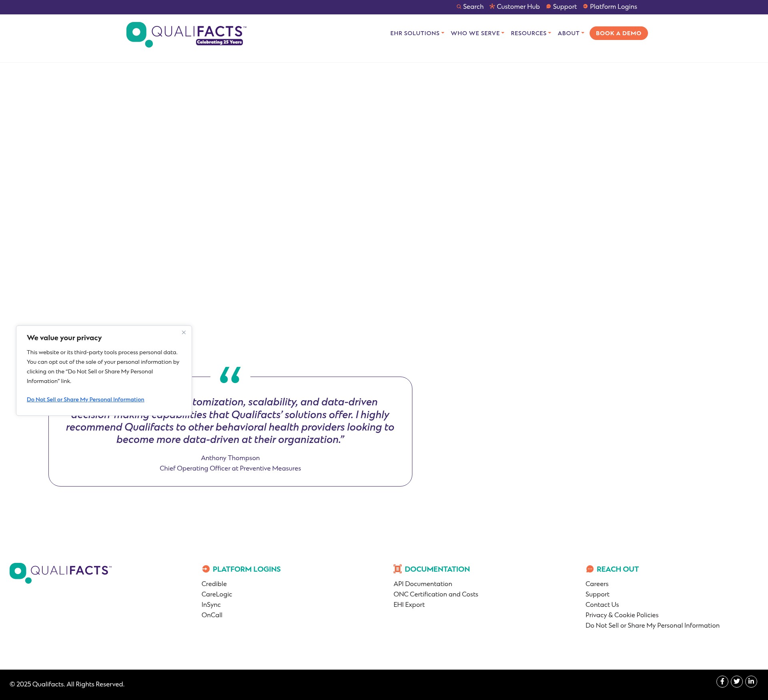The width and height of the screenshot is (768, 700).
Task: Open the Careers footer link
Action: click(597, 584)
